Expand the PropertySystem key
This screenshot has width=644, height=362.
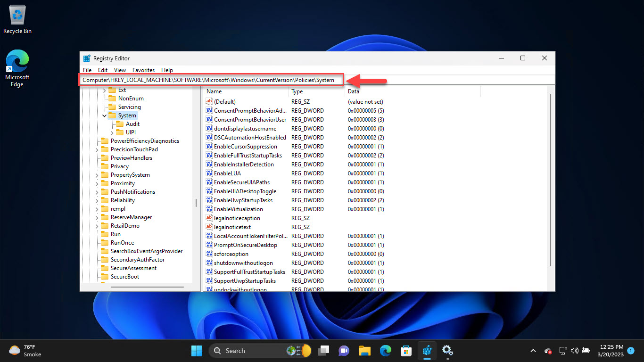click(x=98, y=175)
